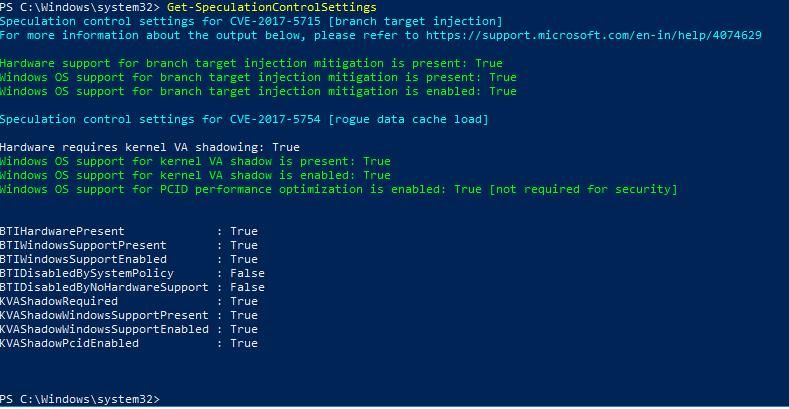Click 'branch target injection mitigation is enabled' line
The height and width of the screenshot is (409, 789).
258,92
